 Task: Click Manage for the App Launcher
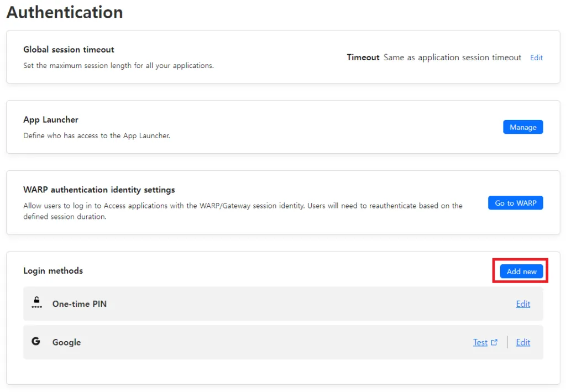pos(522,127)
